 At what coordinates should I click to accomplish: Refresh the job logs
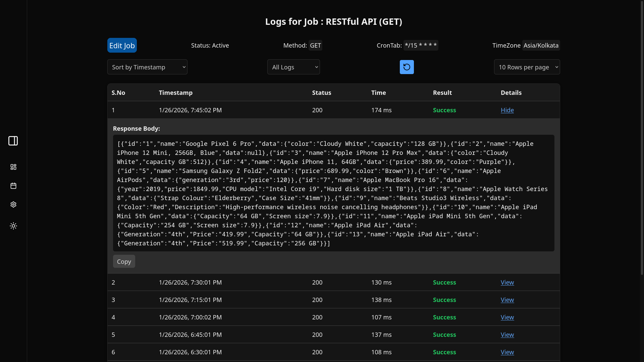pos(406,67)
